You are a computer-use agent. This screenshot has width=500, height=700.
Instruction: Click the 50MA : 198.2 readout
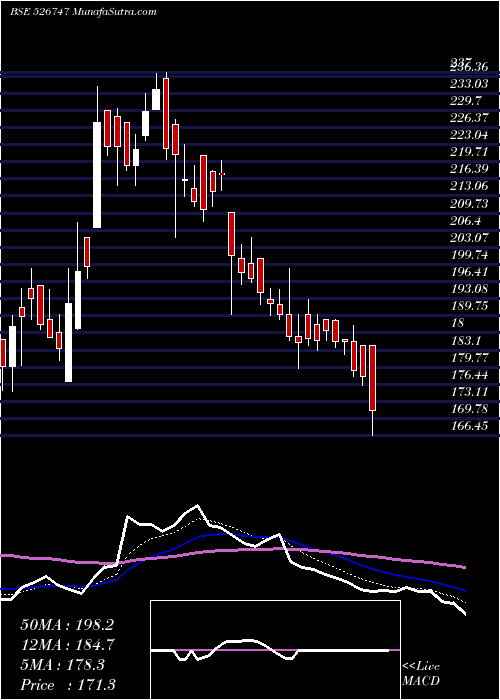pos(68,625)
